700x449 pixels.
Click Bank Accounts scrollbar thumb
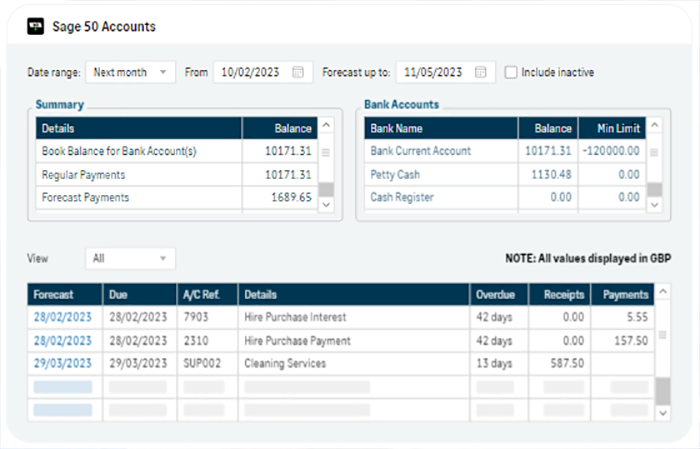654,189
